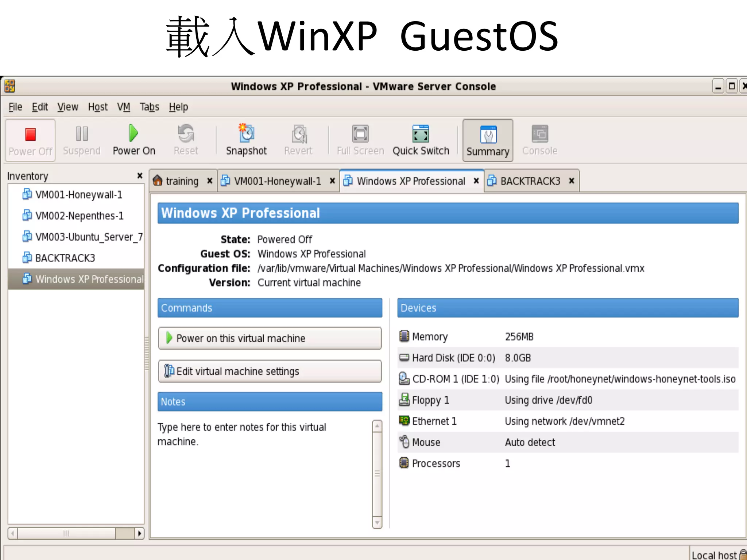Viewport: 747px width, 560px height.
Task: Click the Inventory scrollbar right arrow
Action: pos(139,533)
